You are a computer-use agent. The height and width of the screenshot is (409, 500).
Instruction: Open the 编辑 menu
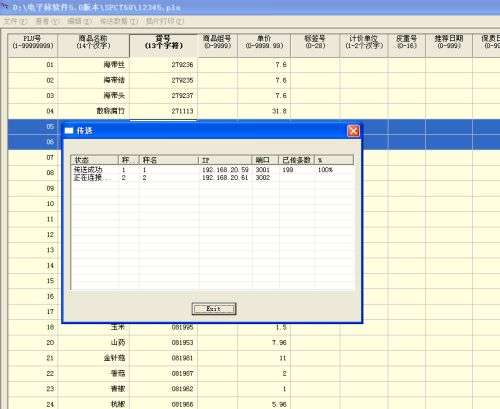pyautogui.click(x=79, y=21)
